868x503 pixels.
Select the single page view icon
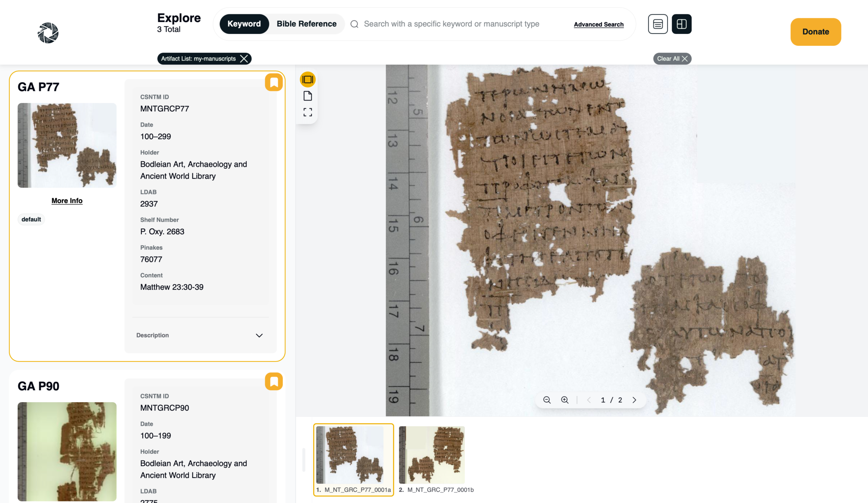[308, 96]
